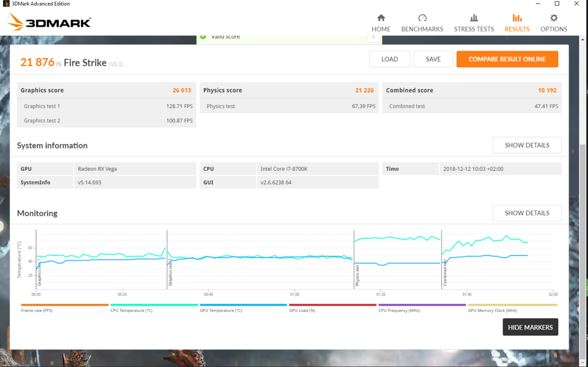Click the LOAD button
The image size is (588, 367).
390,59
